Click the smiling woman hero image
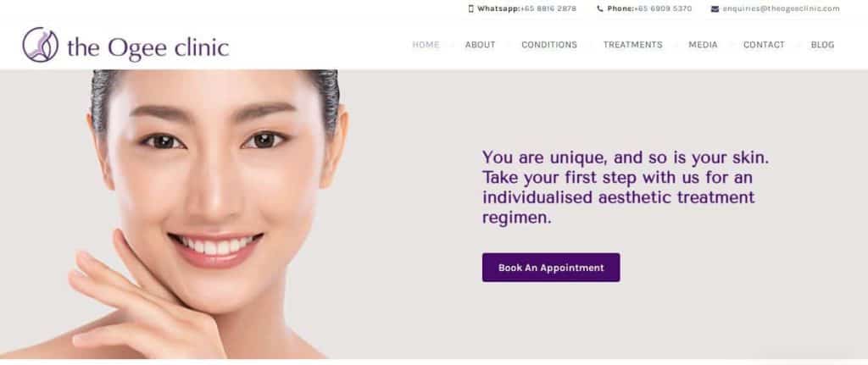 pyautogui.click(x=210, y=214)
